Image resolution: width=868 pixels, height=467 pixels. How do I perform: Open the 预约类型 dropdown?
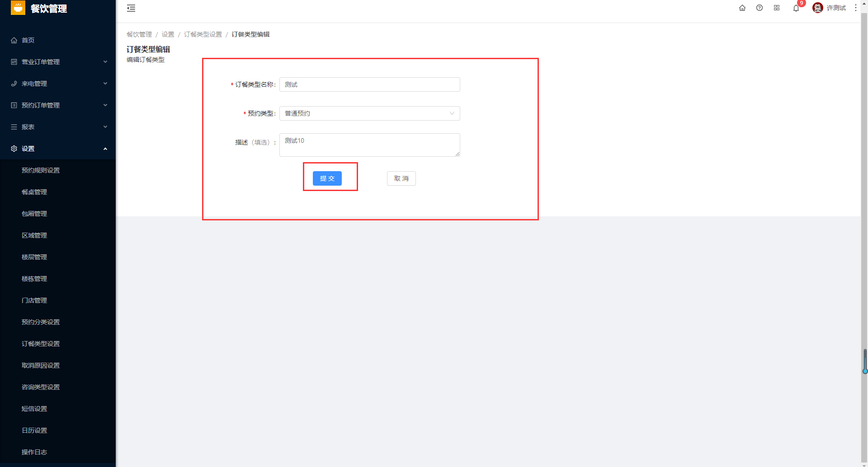pos(370,113)
